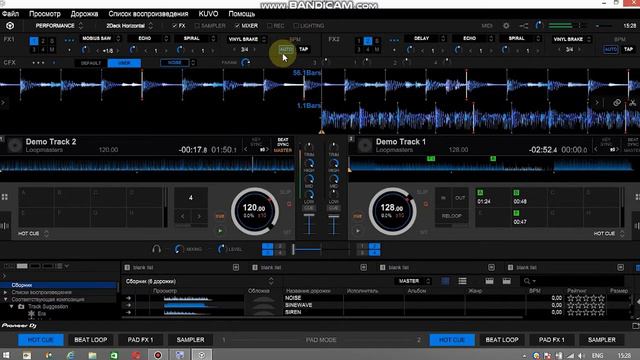Click the browser list view icon

462,281
